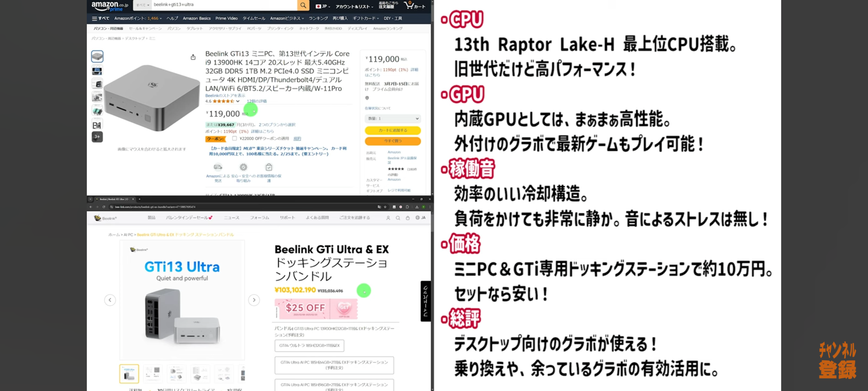Click the Beelinkのストアを表示 link
The image size is (868, 391).
[x=225, y=95]
